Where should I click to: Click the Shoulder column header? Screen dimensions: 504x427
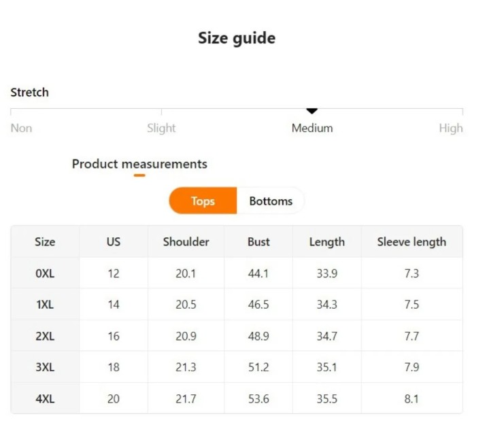tap(186, 241)
